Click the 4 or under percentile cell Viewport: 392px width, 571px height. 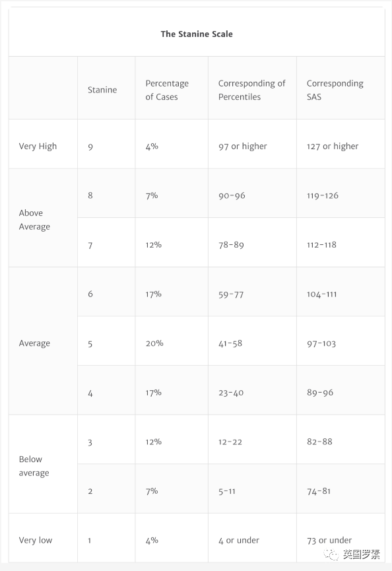point(239,540)
